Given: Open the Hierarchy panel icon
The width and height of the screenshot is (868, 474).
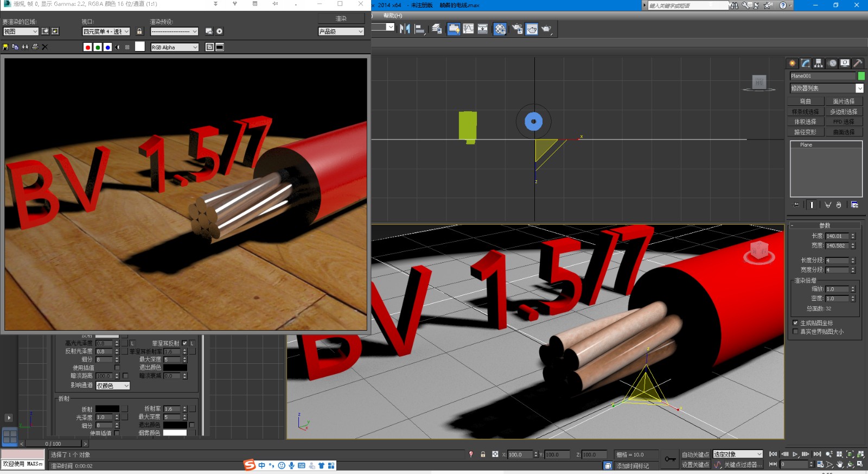Looking at the screenshot, I should click(x=819, y=64).
